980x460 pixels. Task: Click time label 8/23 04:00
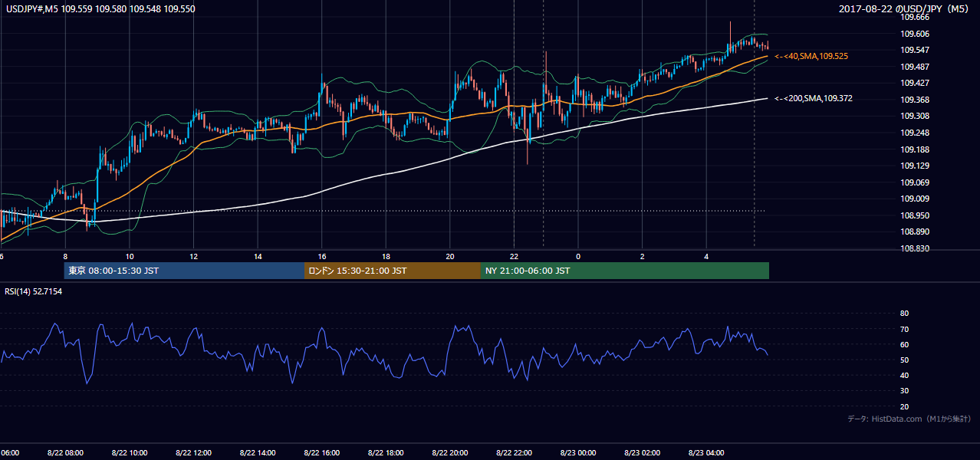point(706,453)
